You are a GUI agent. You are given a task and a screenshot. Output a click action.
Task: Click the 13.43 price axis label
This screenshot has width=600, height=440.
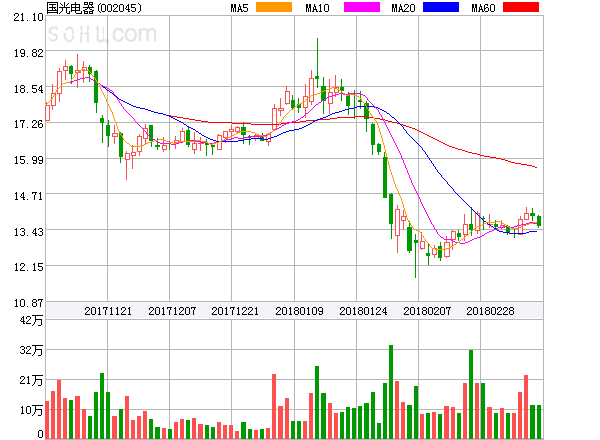[x=29, y=232]
